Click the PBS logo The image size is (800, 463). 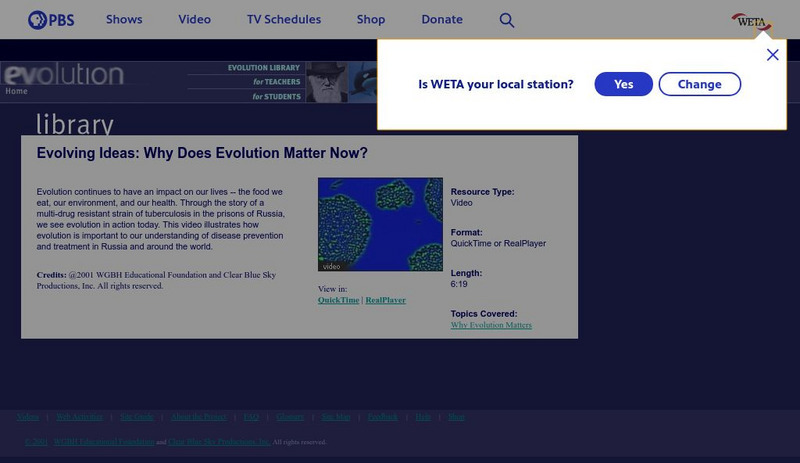click(51, 20)
